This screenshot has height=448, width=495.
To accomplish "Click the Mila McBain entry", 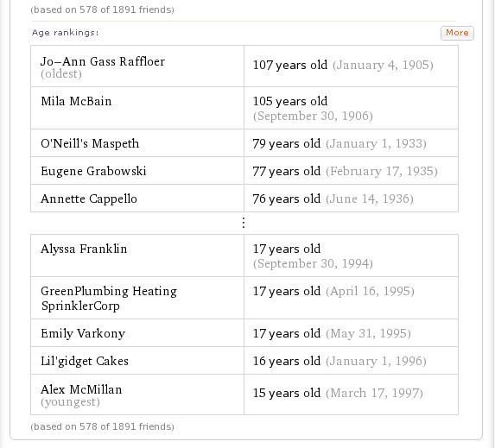I will [76, 101].
